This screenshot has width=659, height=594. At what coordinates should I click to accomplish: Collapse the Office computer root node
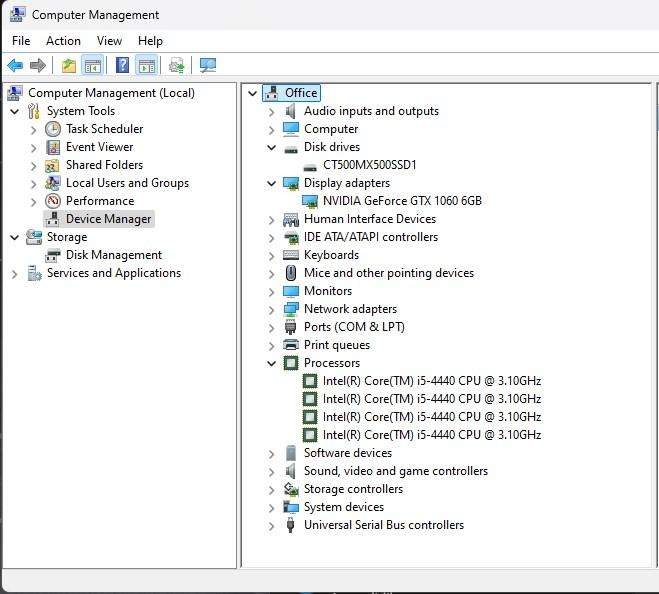click(252, 93)
